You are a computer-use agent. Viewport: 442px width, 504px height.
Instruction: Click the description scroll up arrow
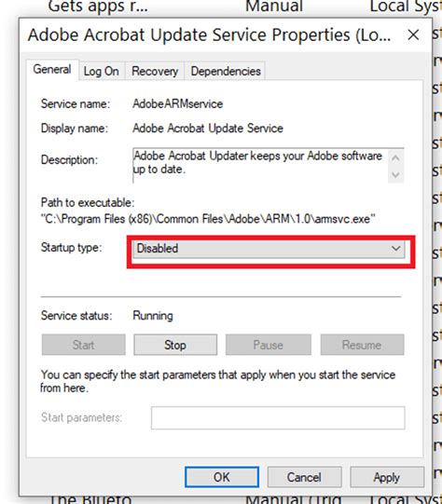coord(395,157)
